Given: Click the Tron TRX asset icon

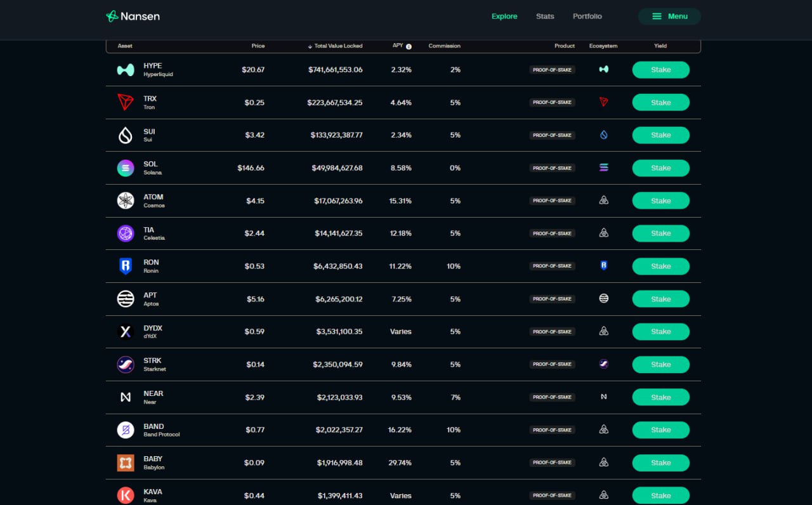Looking at the screenshot, I should pyautogui.click(x=126, y=102).
